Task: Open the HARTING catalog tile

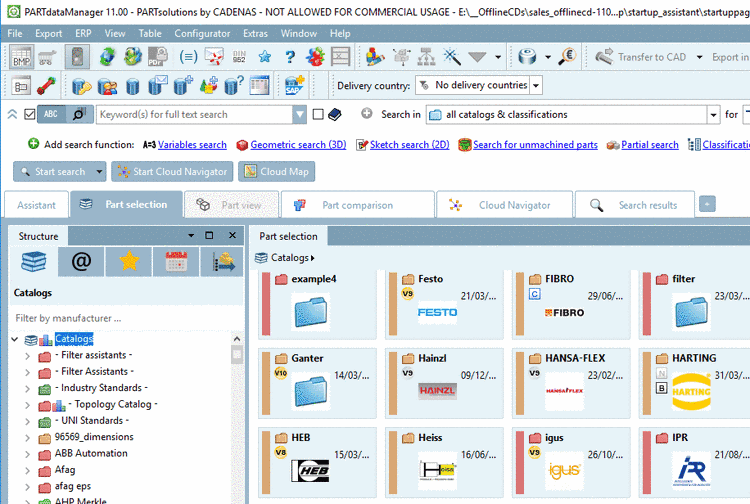Action: 697,383
